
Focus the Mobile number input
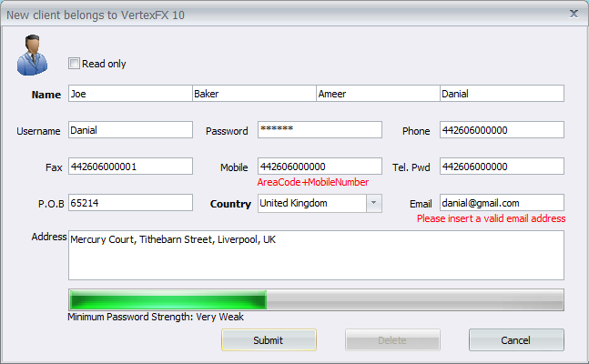320,167
